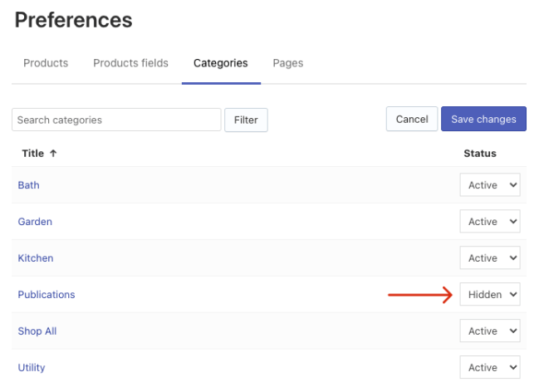Click the Save changes button
This screenshot has width=539, height=392.
[483, 120]
